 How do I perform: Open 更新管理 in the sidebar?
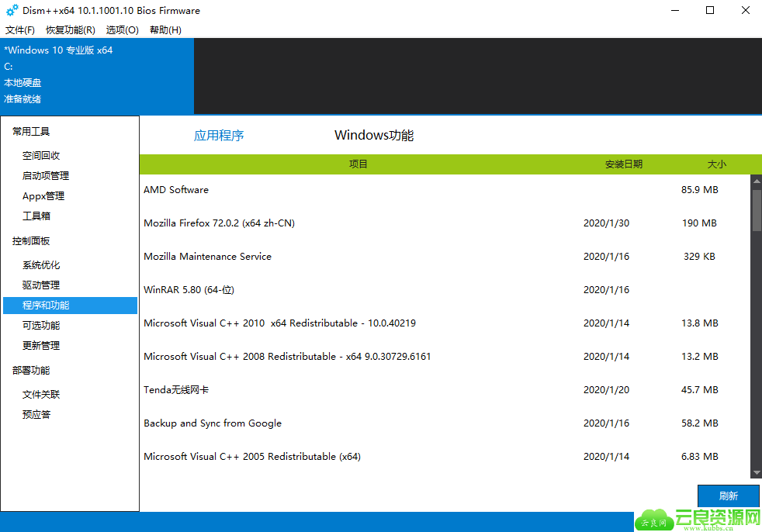[x=41, y=346]
